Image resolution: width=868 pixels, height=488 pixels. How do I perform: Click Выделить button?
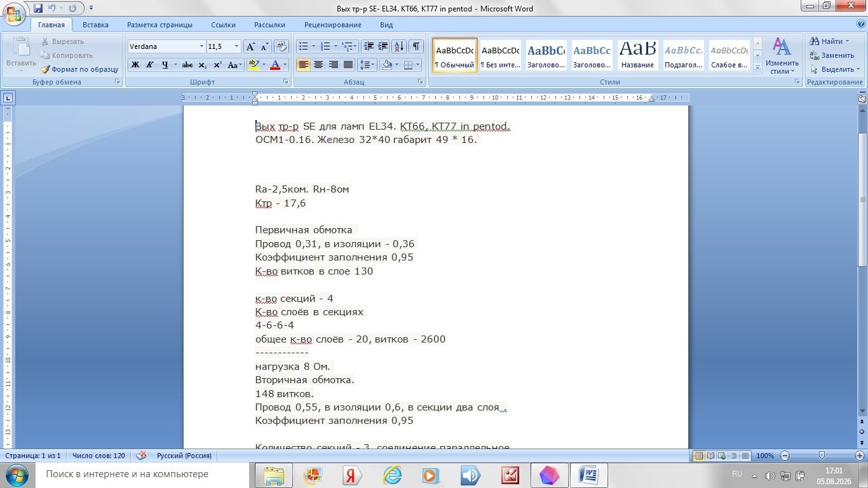click(835, 69)
